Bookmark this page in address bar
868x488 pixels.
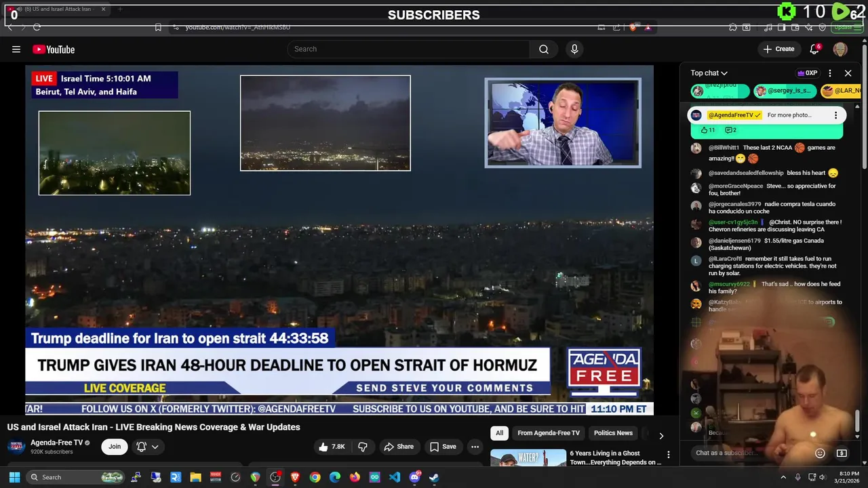click(x=158, y=27)
